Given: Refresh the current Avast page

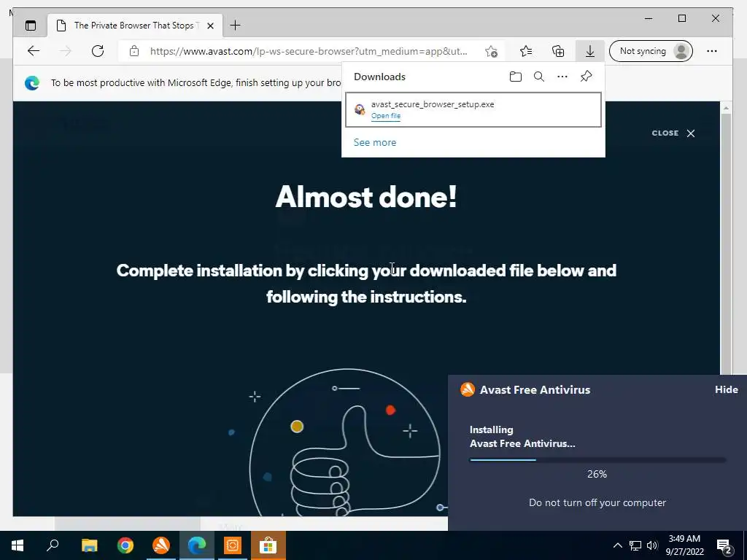Looking at the screenshot, I should [x=98, y=51].
